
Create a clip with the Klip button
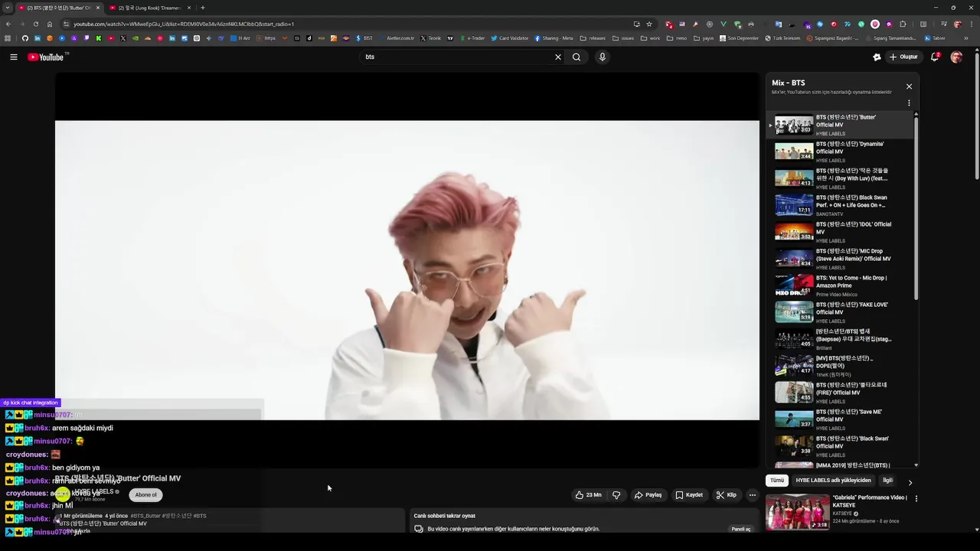click(x=726, y=495)
